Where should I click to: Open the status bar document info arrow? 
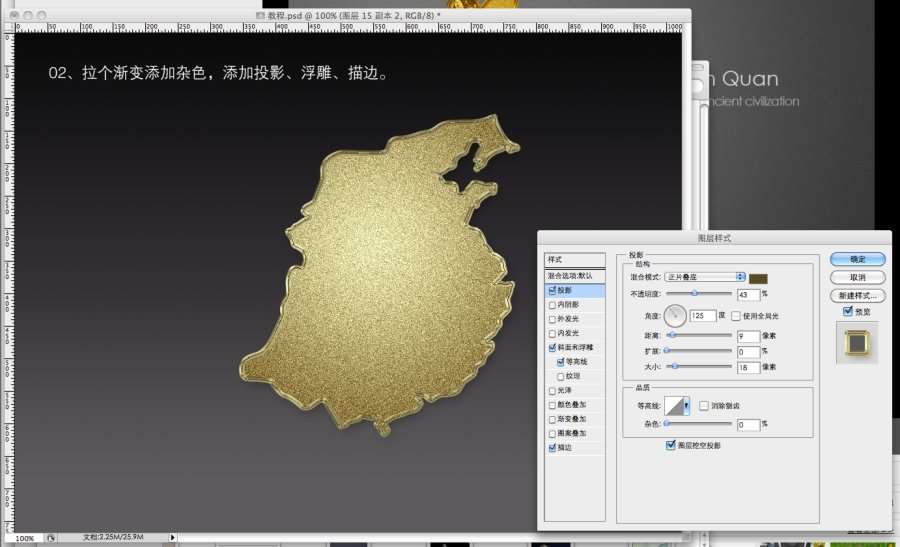[x=173, y=538]
